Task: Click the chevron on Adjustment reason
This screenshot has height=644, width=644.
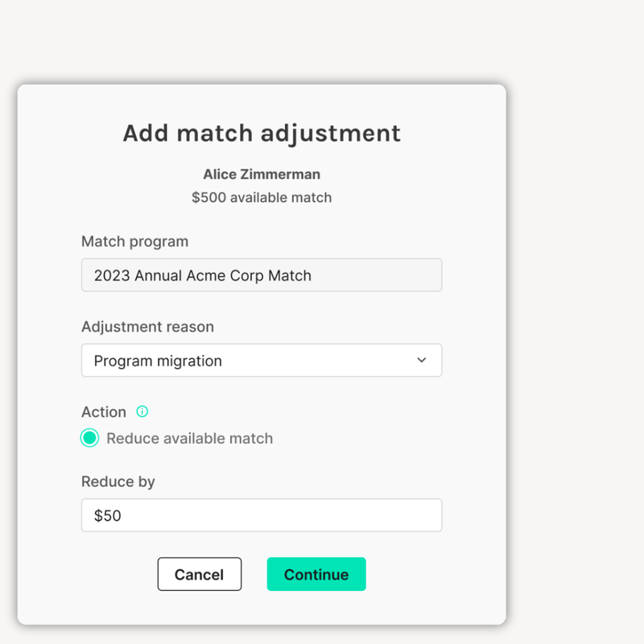Action: pos(422,360)
